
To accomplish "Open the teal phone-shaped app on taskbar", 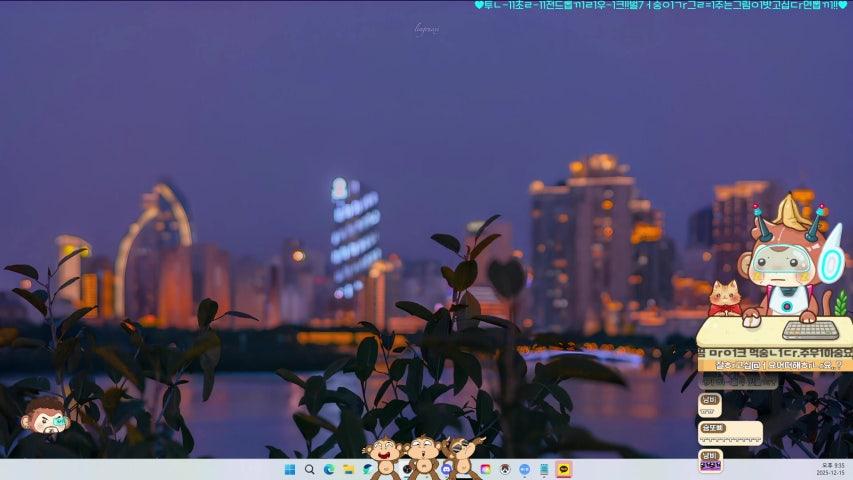I will 544,470.
